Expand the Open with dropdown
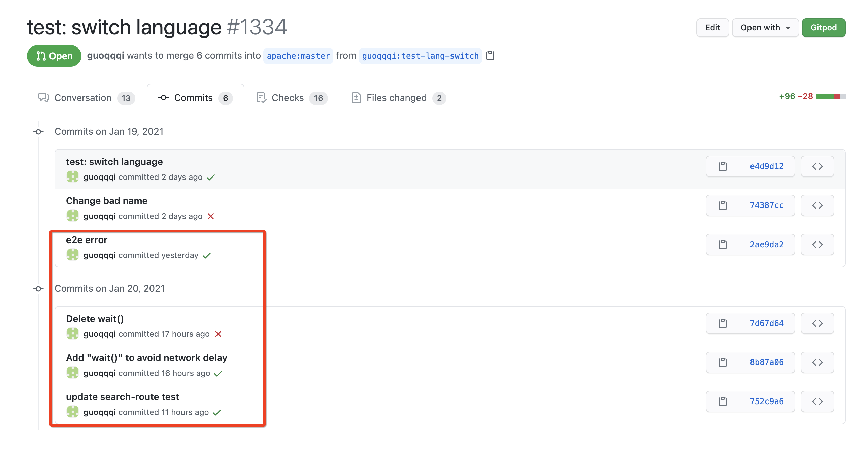868x450 pixels. (x=765, y=28)
